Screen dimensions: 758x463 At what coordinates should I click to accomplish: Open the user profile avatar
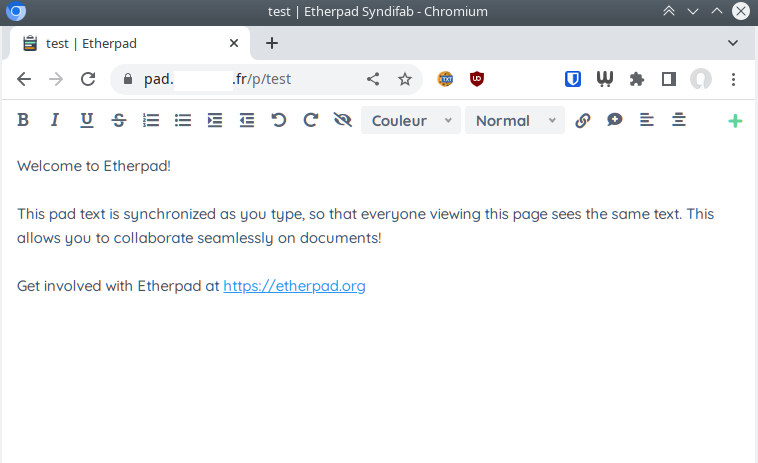[x=701, y=79]
